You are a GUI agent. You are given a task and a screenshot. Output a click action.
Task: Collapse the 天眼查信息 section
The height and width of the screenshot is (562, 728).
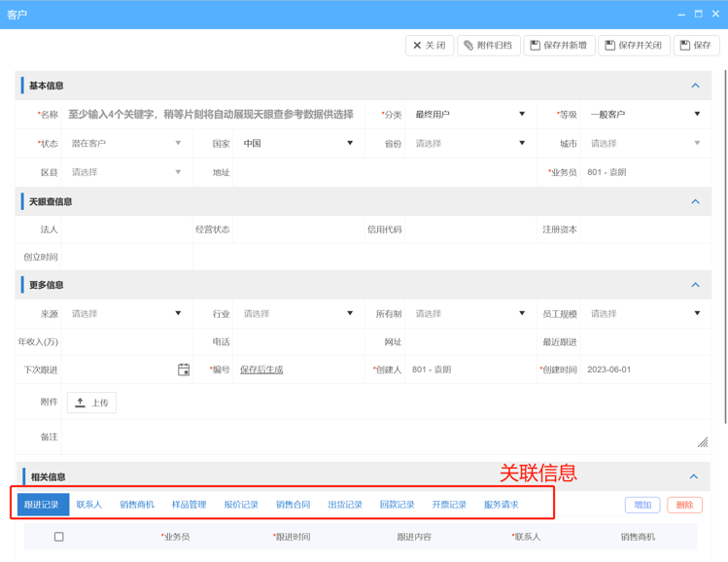point(695,201)
